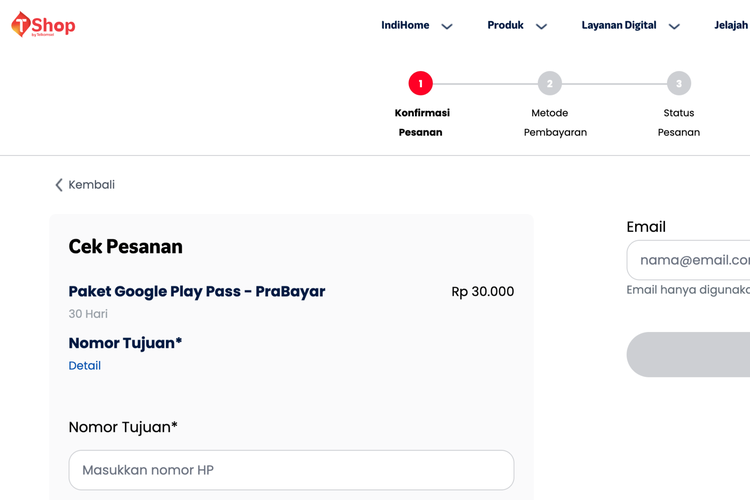Click the TShop logo

pos(43,24)
